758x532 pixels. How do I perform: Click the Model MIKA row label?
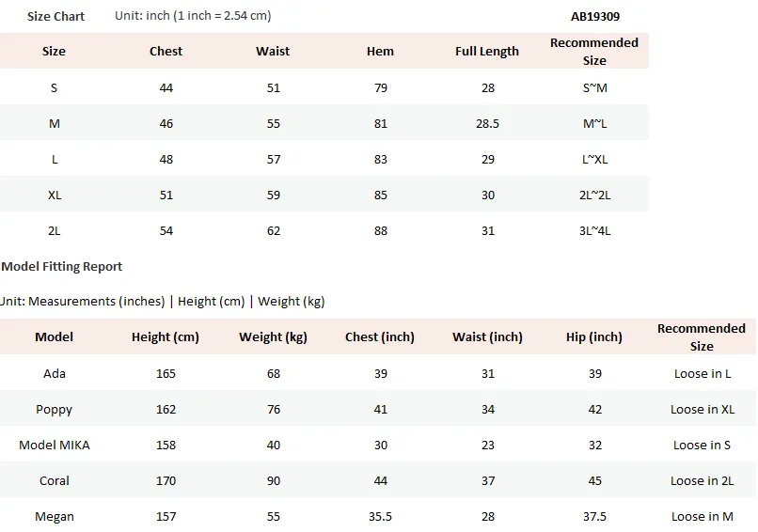tap(55, 446)
